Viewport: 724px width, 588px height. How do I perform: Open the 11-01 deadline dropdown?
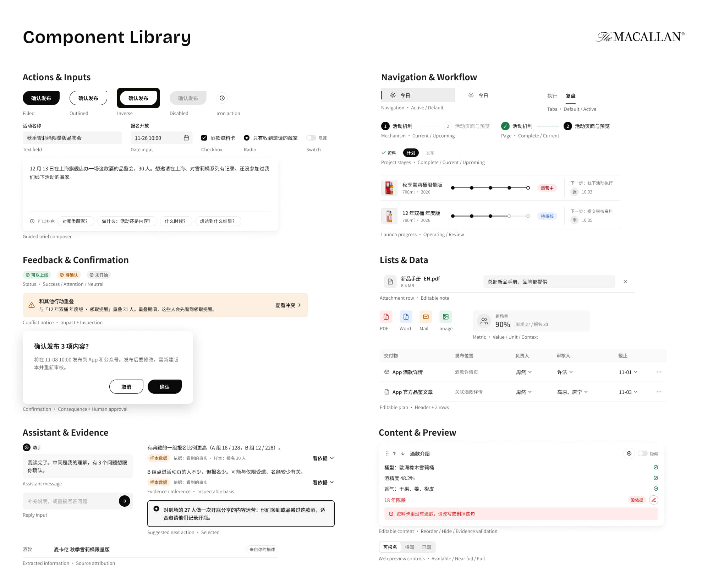pyautogui.click(x=628, y=372)
